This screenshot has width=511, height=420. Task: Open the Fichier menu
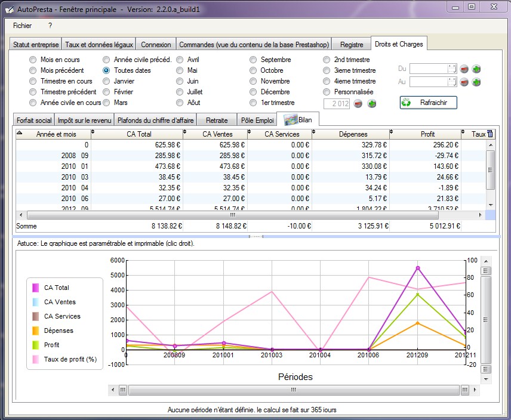[22, 26]
